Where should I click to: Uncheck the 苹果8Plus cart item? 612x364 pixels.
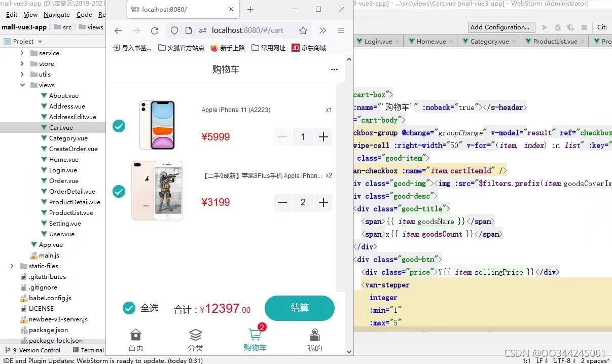(x=119, y=191)
